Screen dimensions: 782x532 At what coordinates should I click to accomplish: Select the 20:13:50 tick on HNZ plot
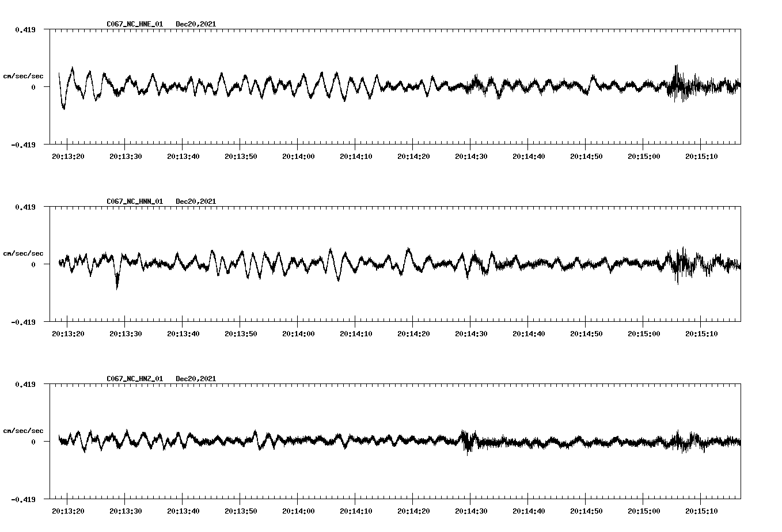pyautogui.click(x=240, y=511)
